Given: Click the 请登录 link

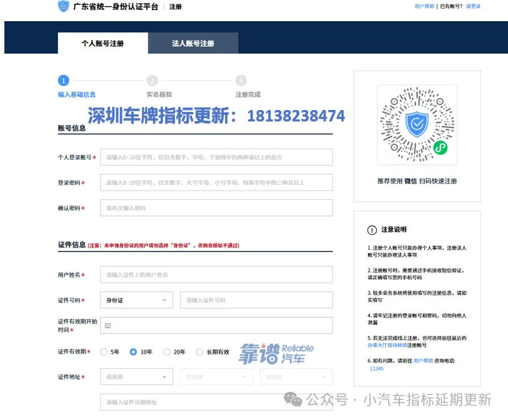Looking at the screenshot, I should coord(473,6).
